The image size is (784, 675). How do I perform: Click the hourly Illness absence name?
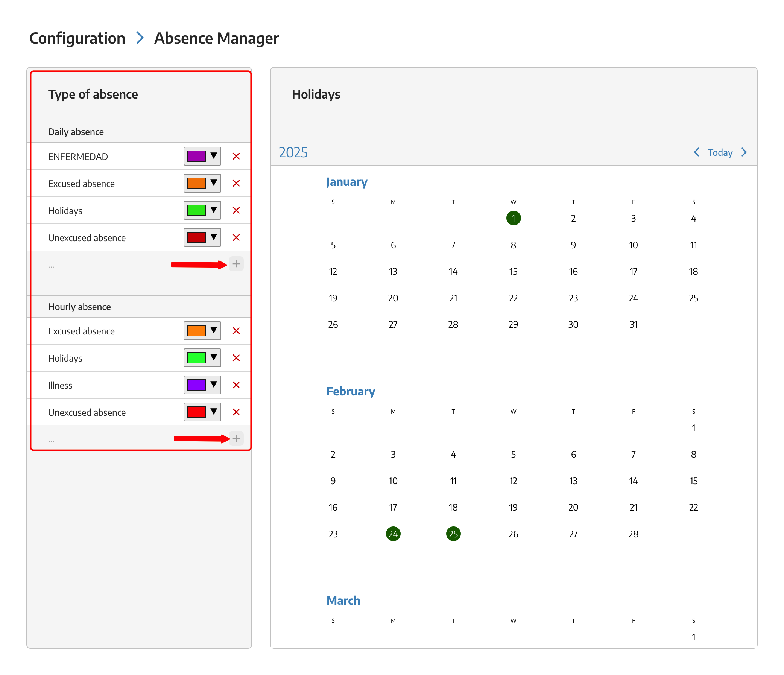60,386
